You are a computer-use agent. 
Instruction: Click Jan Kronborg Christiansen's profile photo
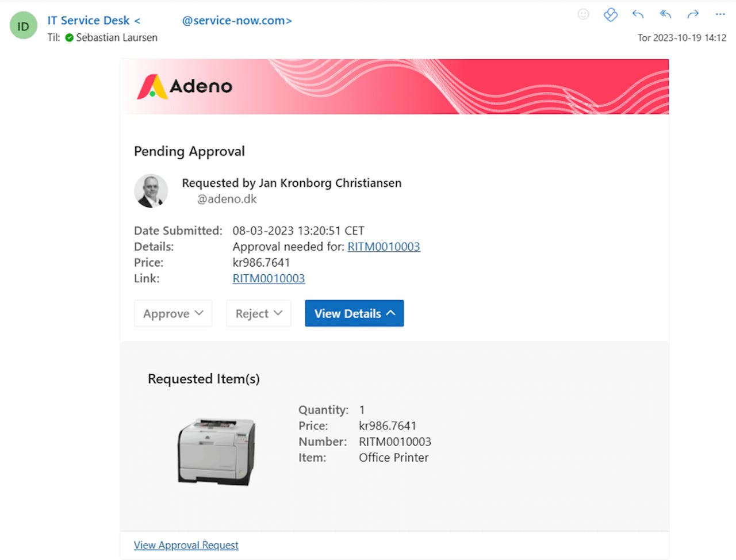tap(151, 190)
